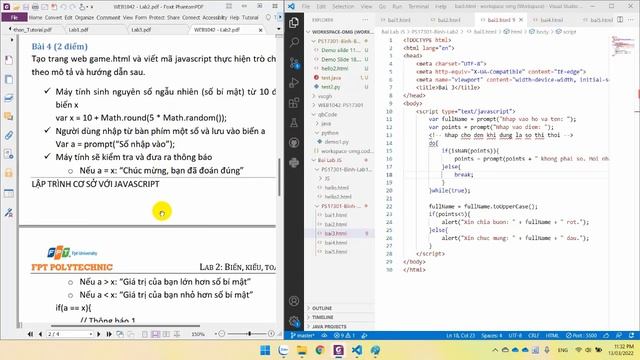Screen dimensions: 640x360
Task: Switch to Lab1.pdf document tab
Action: (x=78, y=30)
